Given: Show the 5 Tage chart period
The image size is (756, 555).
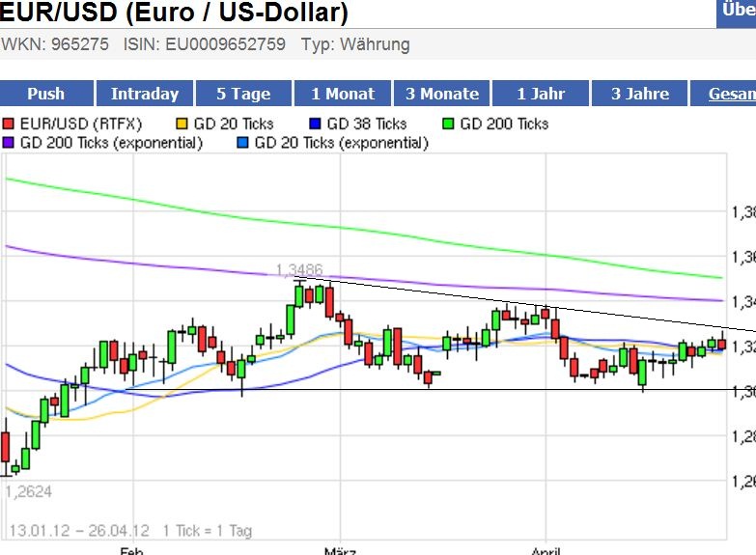Looking at the screenshot, I should (x=243, y=93).
